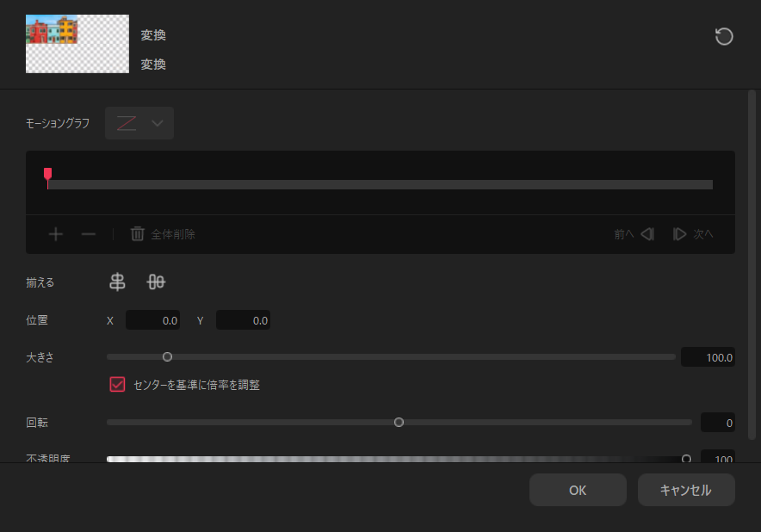Click the 回転 slider handle
761x532 pixels.
399,423
